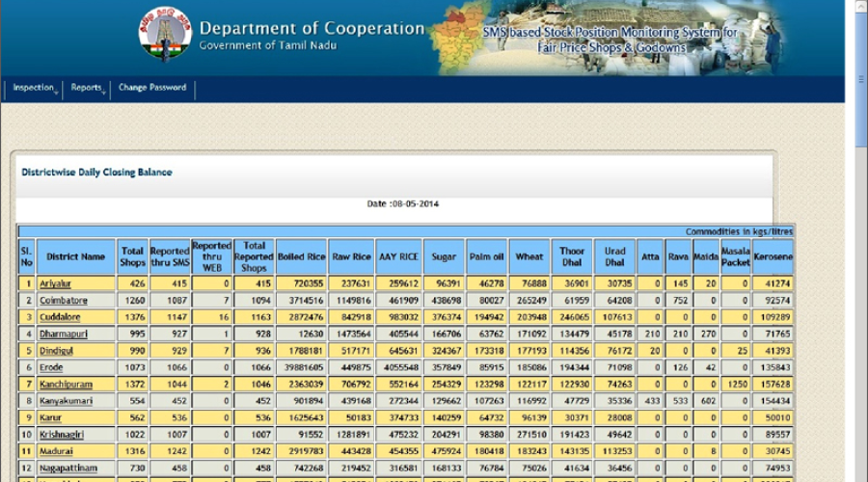Click the Department of Cooperation title
This screenshot has height=482, width=868.
pos(312,29)
